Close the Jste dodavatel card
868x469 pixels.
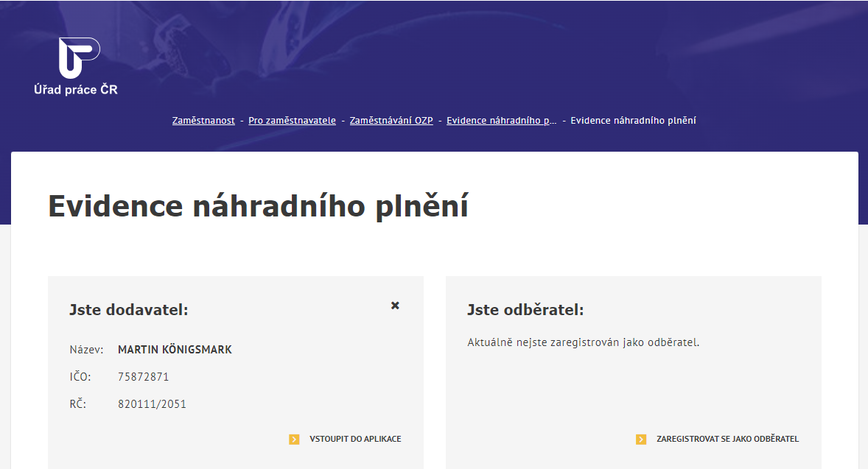coord(395,306)
